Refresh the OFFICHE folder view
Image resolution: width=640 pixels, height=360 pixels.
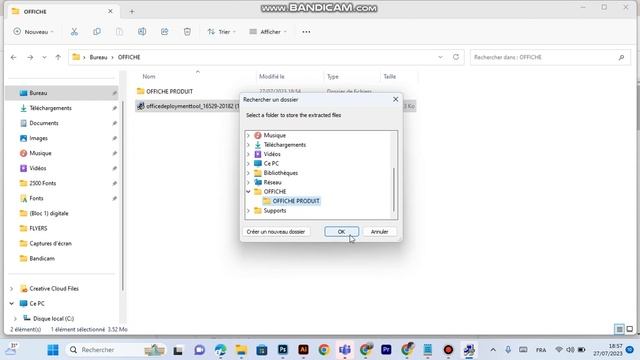[456, 57]
